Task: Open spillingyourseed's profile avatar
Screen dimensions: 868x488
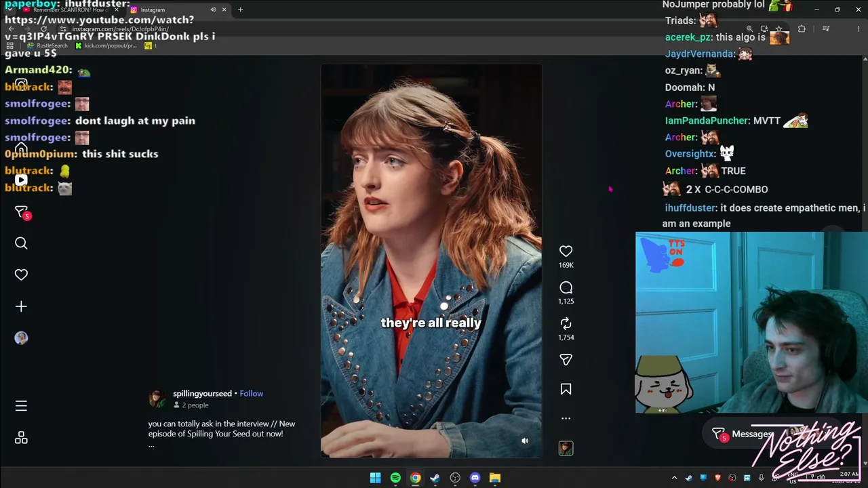Action: (157, 399)
